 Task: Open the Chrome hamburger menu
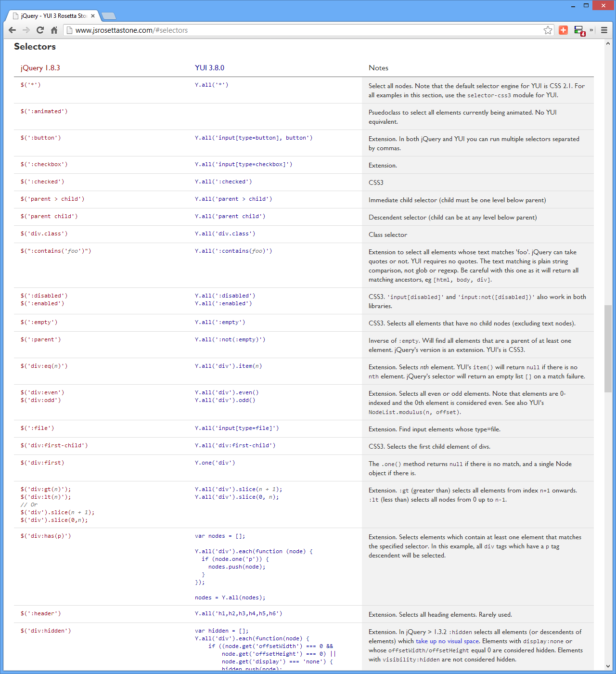604,30
